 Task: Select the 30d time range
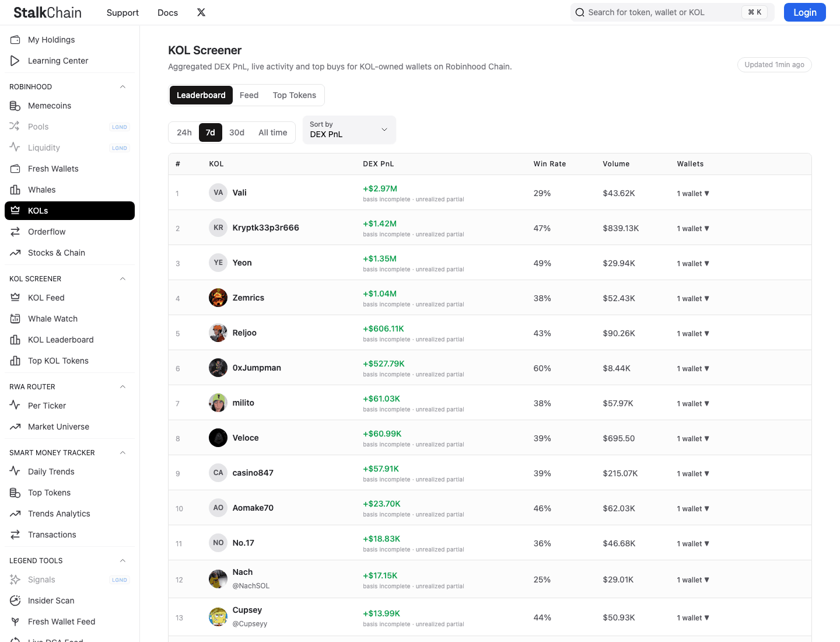237,132
